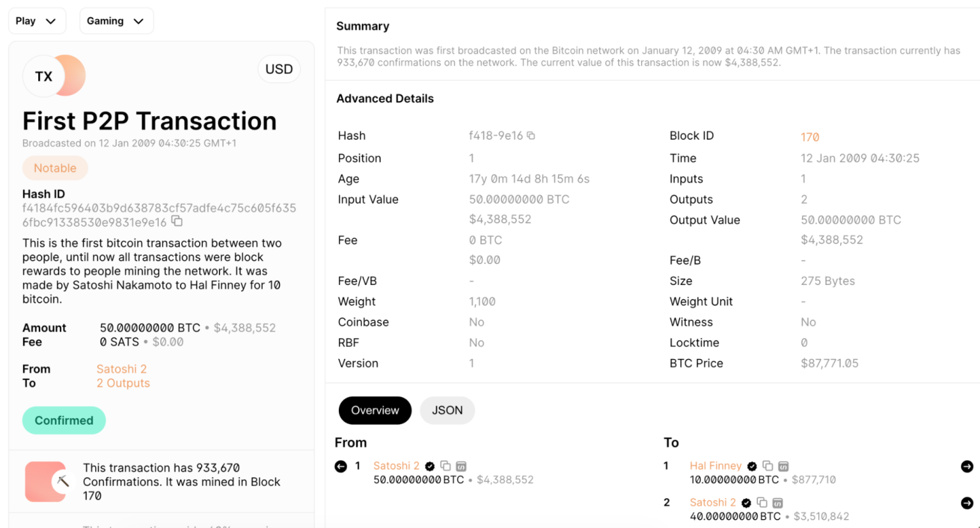Screen dimensions: 980x528
Task: Click the Summary heading
Action: coord(362,26)
